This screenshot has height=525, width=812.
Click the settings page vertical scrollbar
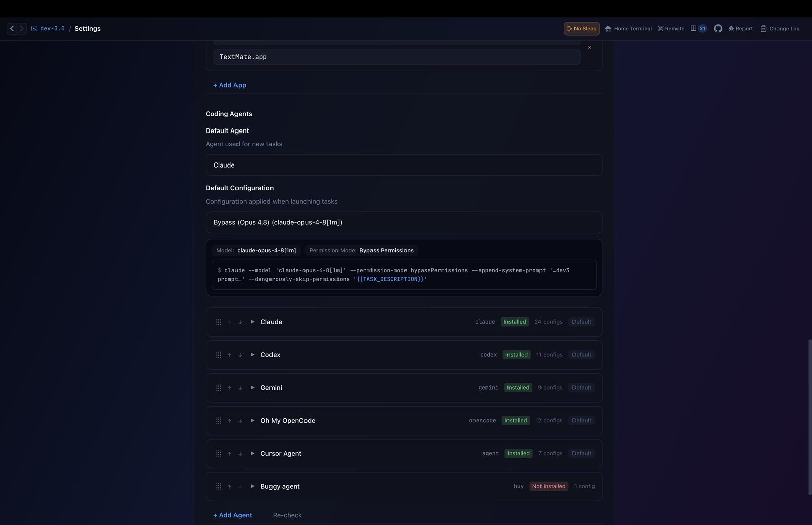point(809,417)
